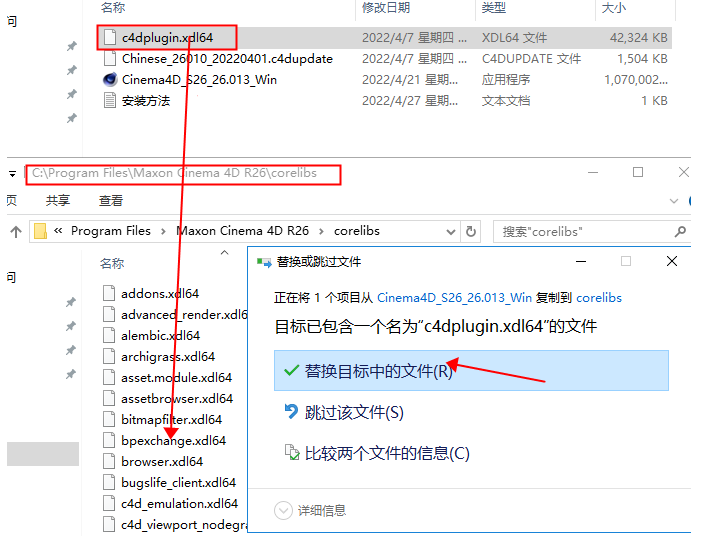Open the address bar history dropdown
The height and width of the screenshot is (536, 703).
451,232
